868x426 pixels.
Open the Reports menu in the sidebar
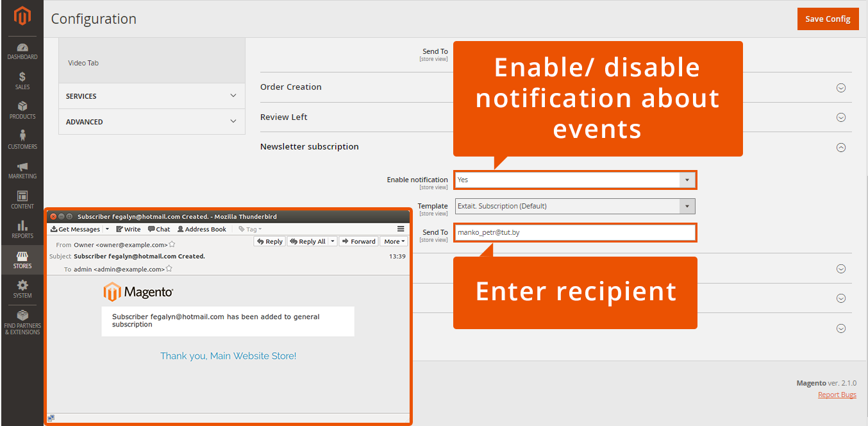[22, 230]
